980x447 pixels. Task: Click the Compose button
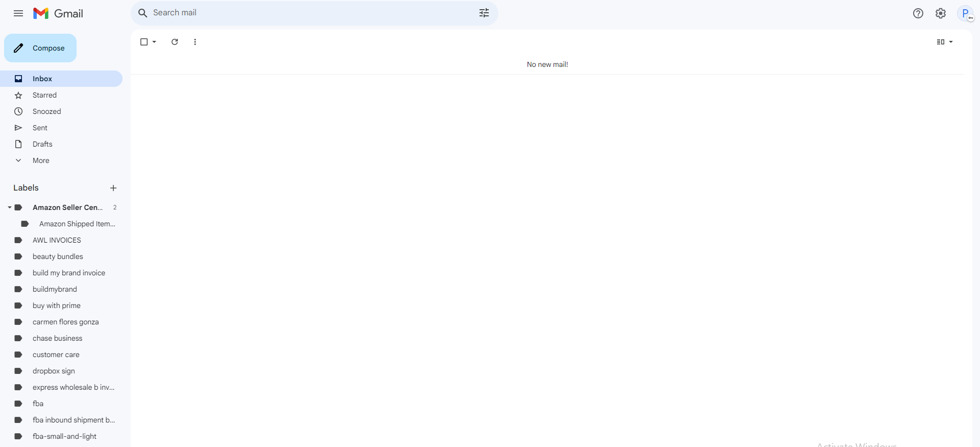click(x=40, y=48)
